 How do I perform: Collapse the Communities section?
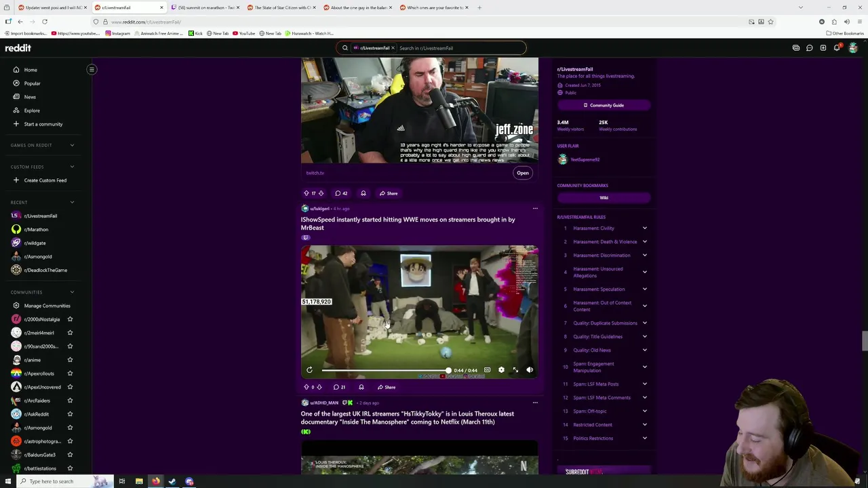(x=72, y=292)
